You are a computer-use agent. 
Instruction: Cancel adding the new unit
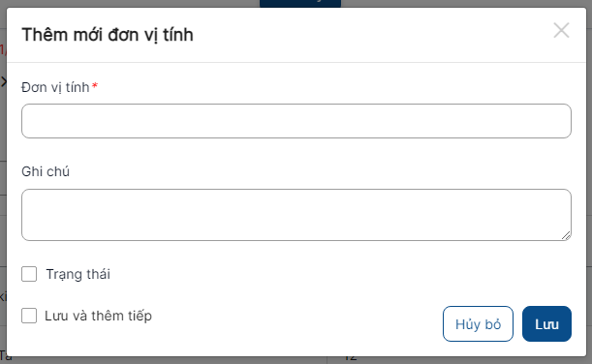coord(478,324)
